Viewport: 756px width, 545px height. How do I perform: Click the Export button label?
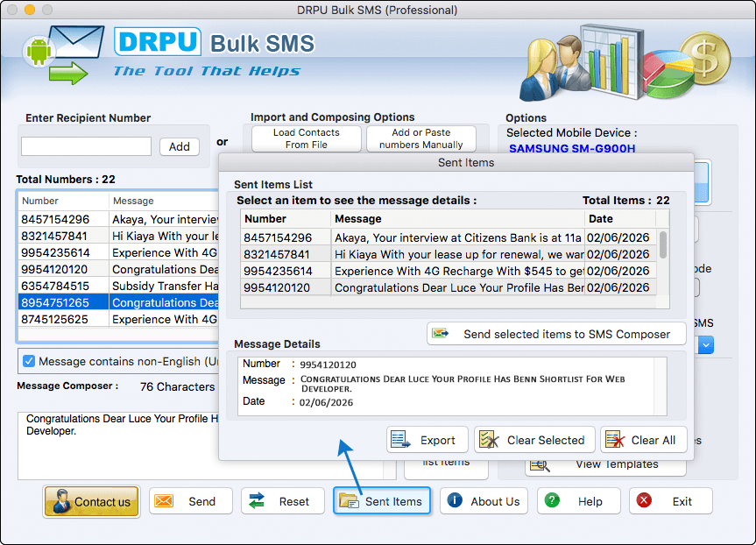click(437, 440)
